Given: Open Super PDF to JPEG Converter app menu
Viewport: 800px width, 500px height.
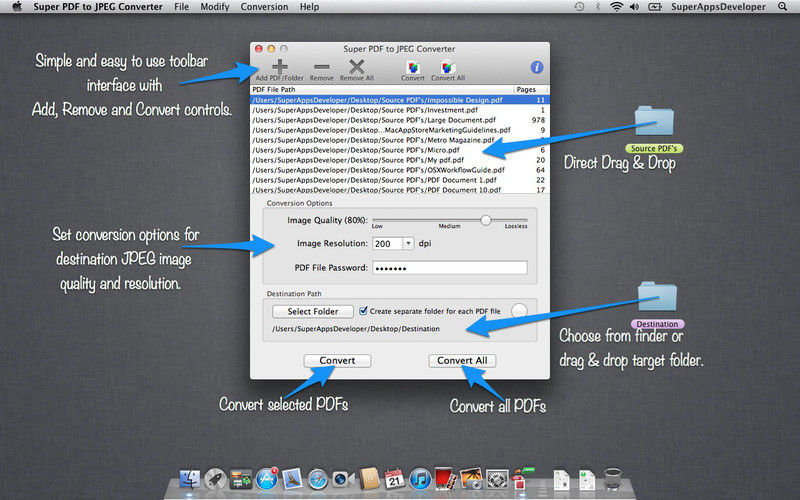Looking at the screenshot, I should click(x=98, y=7).
